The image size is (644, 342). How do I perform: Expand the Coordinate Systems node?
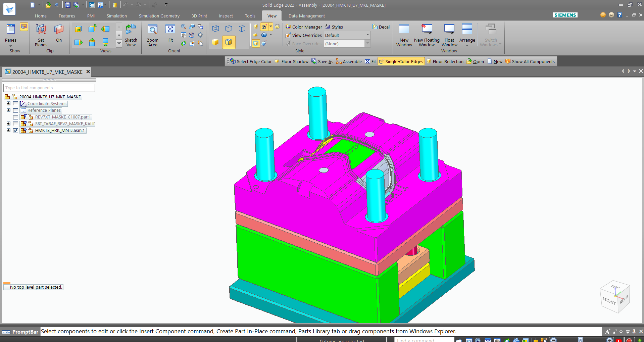(x=8, y=103)
